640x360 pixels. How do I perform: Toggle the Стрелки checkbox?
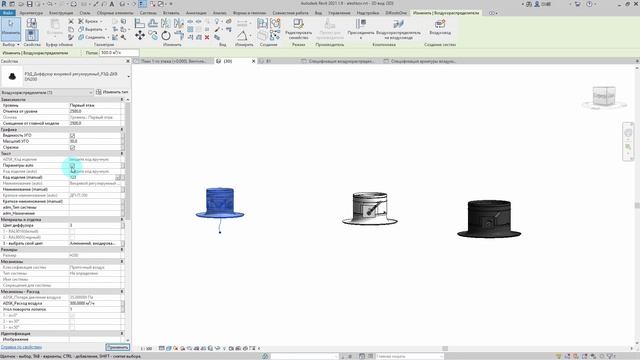pyautogui.click(x=72, y=147)
